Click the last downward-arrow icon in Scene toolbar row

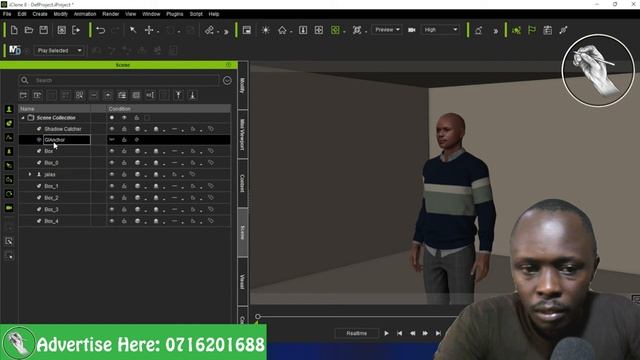point(193,95)
